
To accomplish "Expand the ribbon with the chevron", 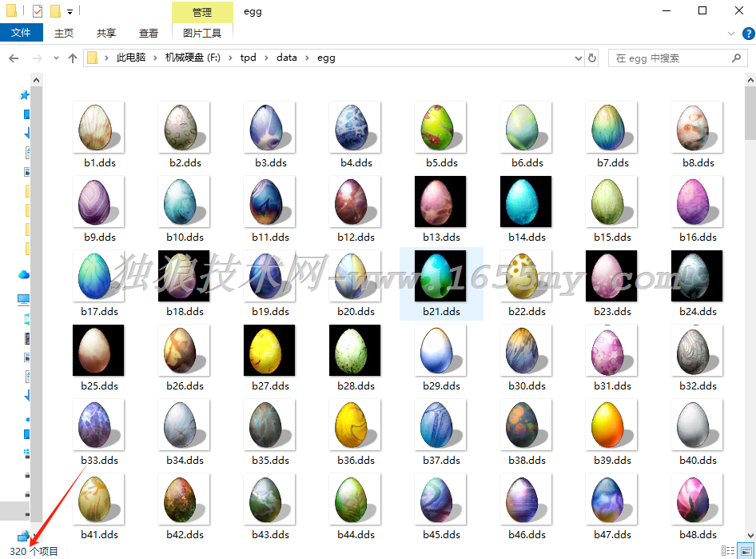I will (x=731, y=33).
